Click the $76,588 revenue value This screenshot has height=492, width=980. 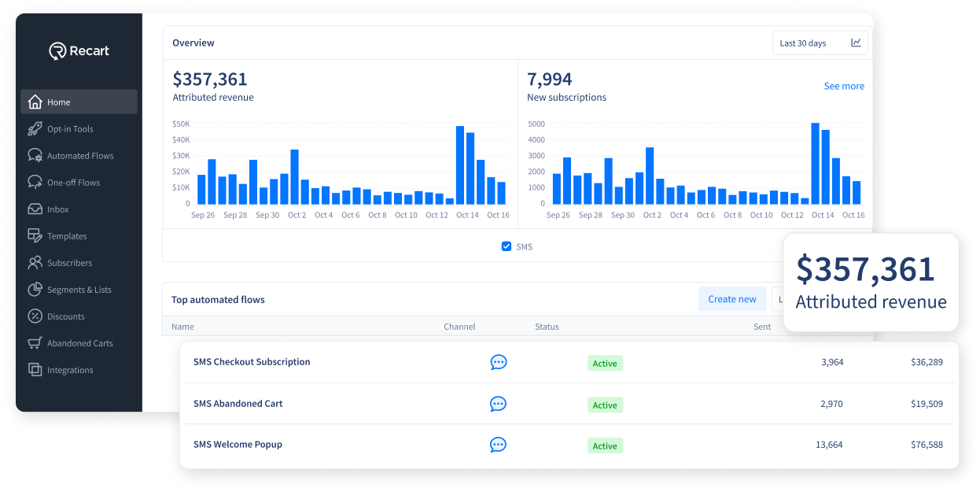[x=927, y=445]
